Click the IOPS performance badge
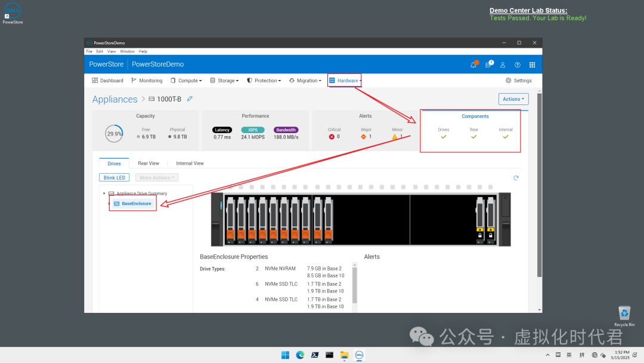The width and height of the screenshot is (644, 363). pyautogui.click(x=253, y=130)
